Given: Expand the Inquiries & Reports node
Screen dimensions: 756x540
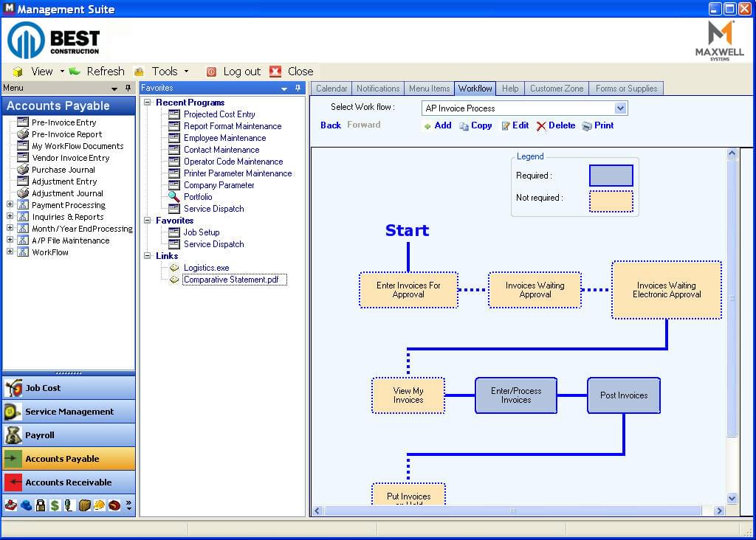Looking at the screenshot, I should [10, 216].
